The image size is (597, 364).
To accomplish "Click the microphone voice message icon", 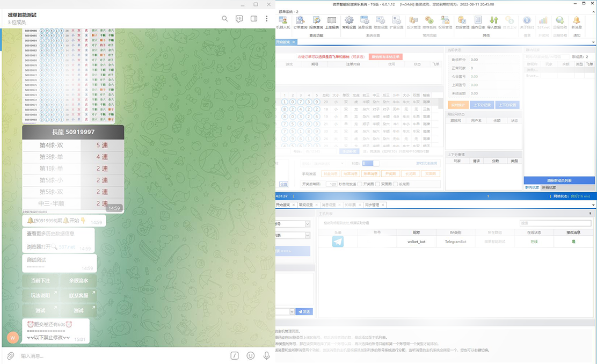I will tap(266, 355).
